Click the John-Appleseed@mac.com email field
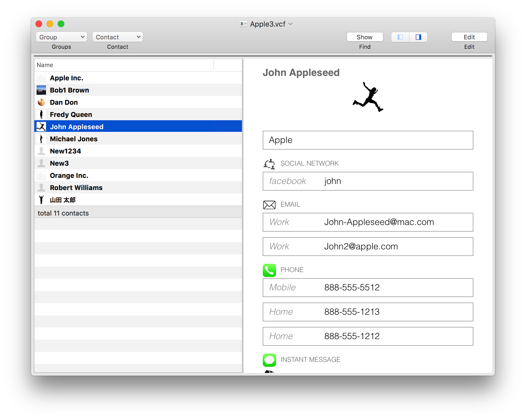The image size is (526, 420). click(x=368, y=222)
